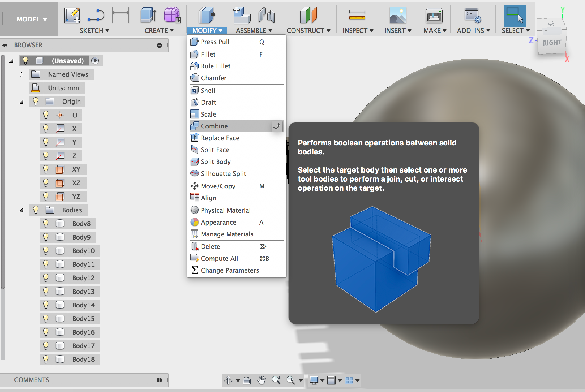Click the Create Form icon
Screen dimensions: 585x392
[x=172, y=15]
